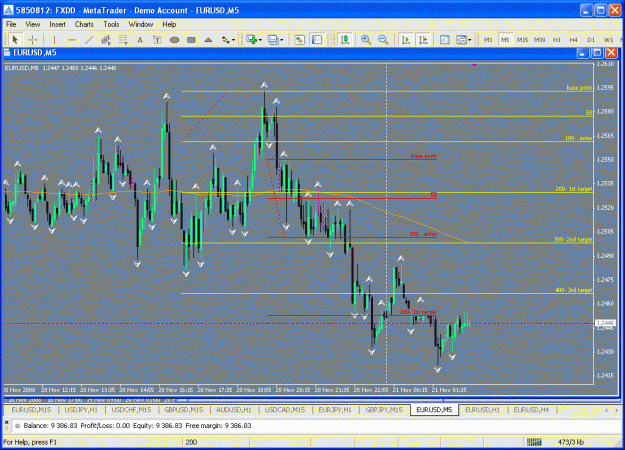Click the connection status bars indicator

(534, 442)
